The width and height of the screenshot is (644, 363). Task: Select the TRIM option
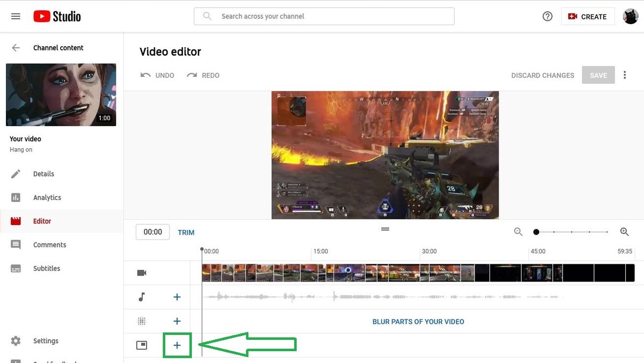tap(186, 232)
